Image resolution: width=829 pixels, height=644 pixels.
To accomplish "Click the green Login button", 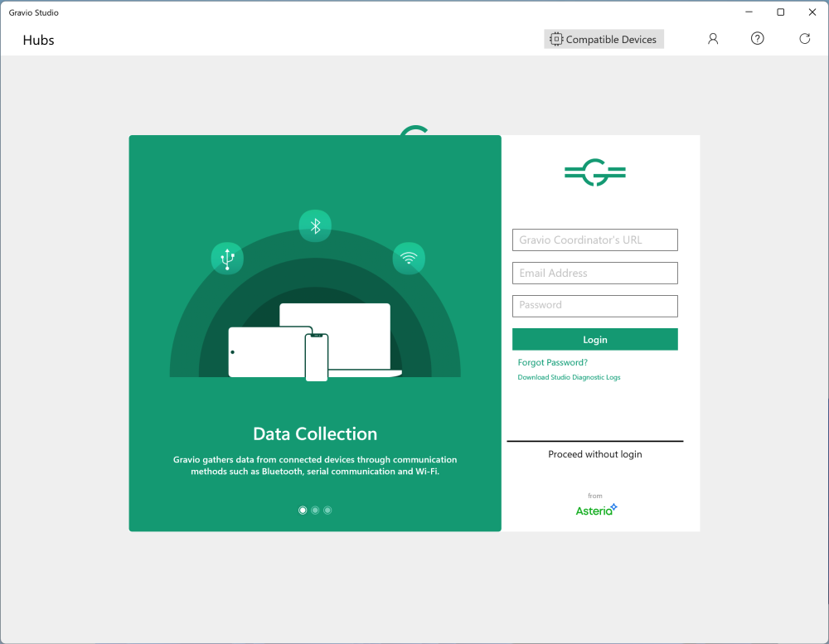I will [x=594, y=340].
